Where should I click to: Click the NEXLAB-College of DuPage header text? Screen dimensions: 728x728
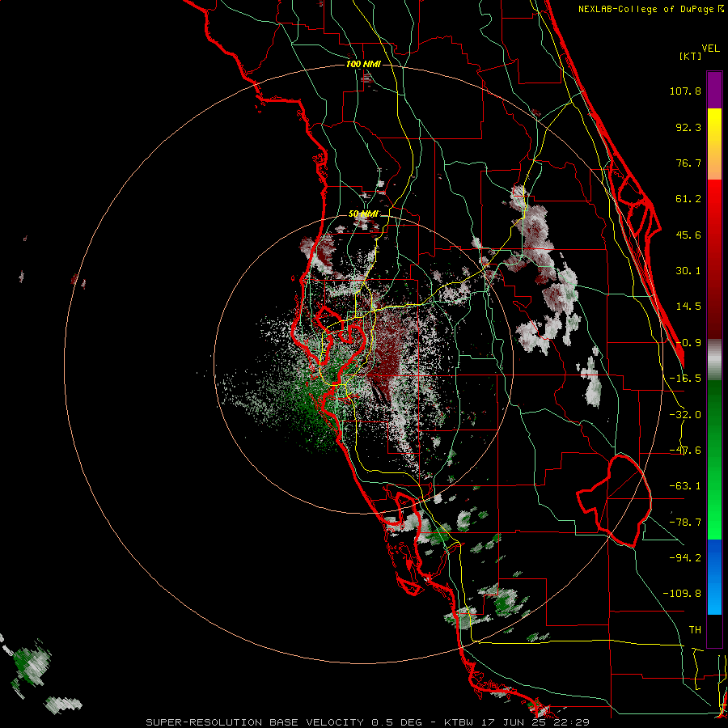coord(650,9)
